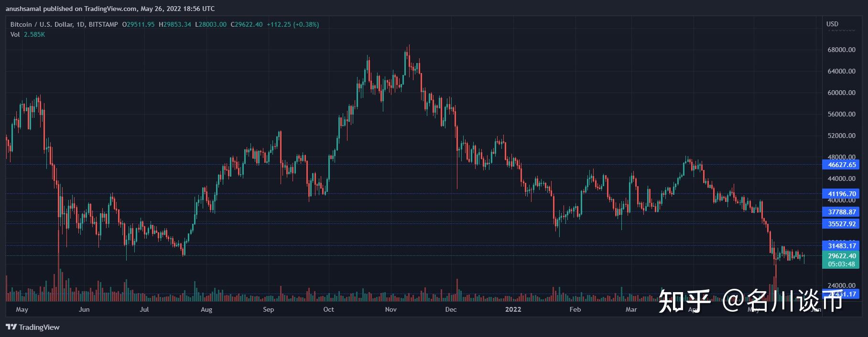
Task: Click the candle countdown timer 05:03:48
Action: click(x=841, y=264)
